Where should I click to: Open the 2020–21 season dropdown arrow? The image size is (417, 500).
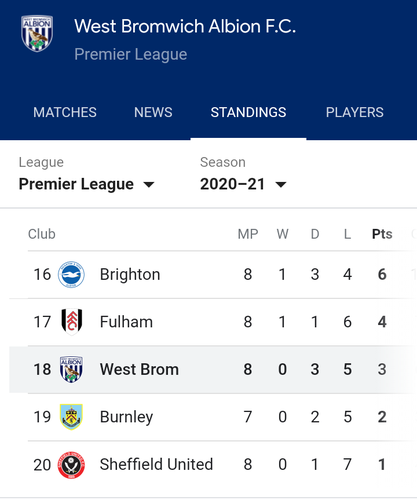pos(281,184)
